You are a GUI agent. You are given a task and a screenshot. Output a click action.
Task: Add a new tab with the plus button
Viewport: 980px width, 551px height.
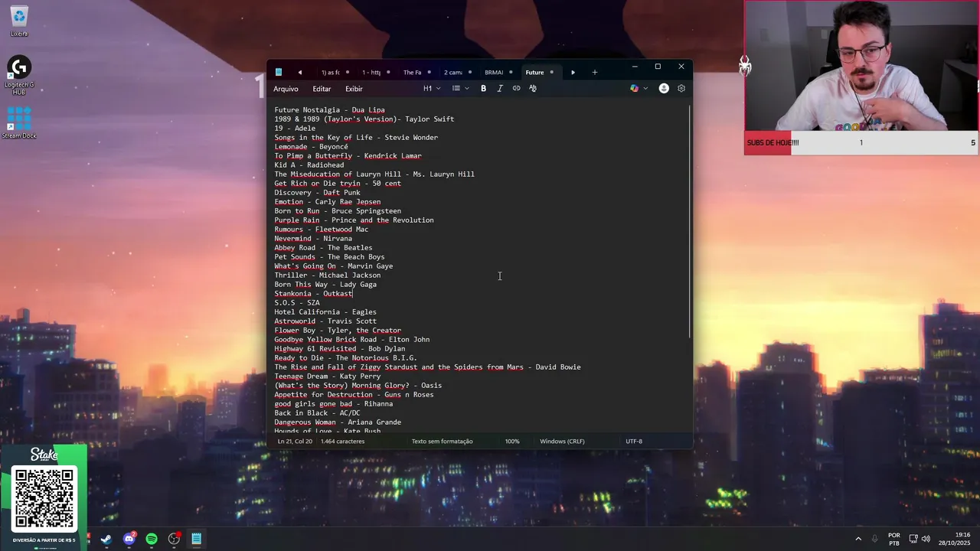click(x=594, y=73)
